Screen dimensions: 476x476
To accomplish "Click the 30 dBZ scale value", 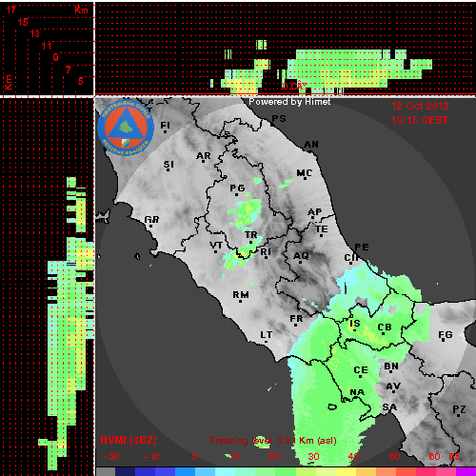I will pos(313,457).
